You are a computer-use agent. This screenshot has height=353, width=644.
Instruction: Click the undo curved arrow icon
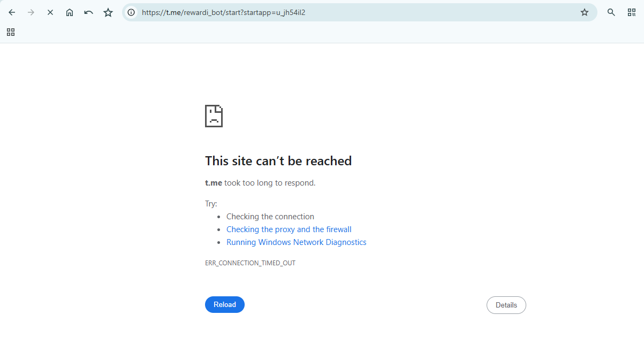(89, 12)
